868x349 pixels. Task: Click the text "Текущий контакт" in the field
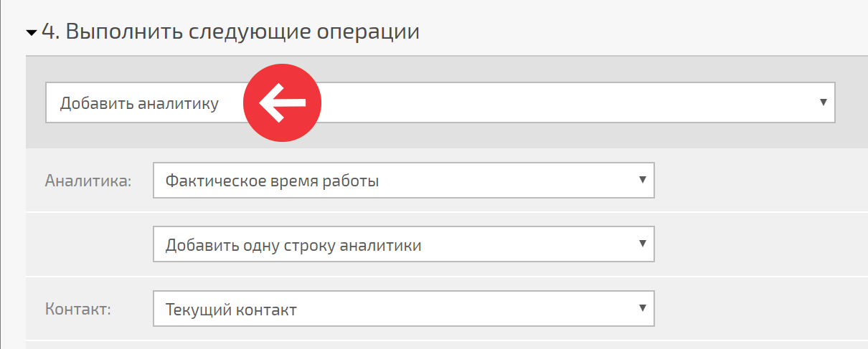point(231,310)
